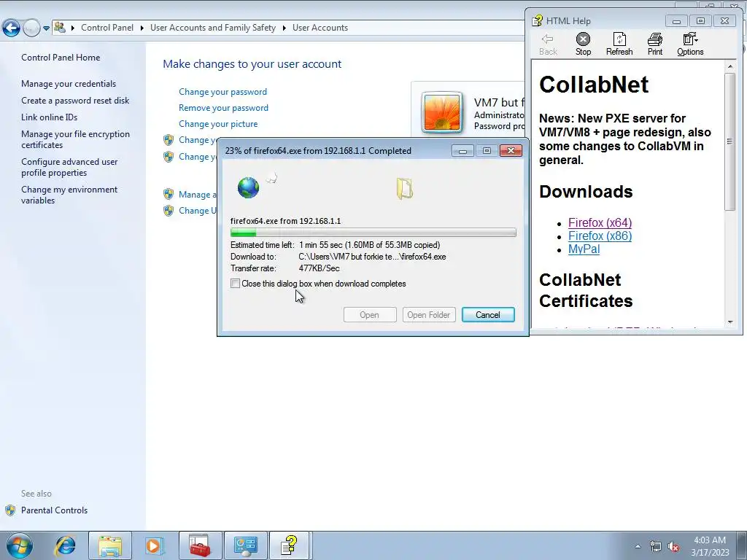The image size is (747, 560).
Task: Click the folder icon in download dialog
Action: (x=404, y=189)
